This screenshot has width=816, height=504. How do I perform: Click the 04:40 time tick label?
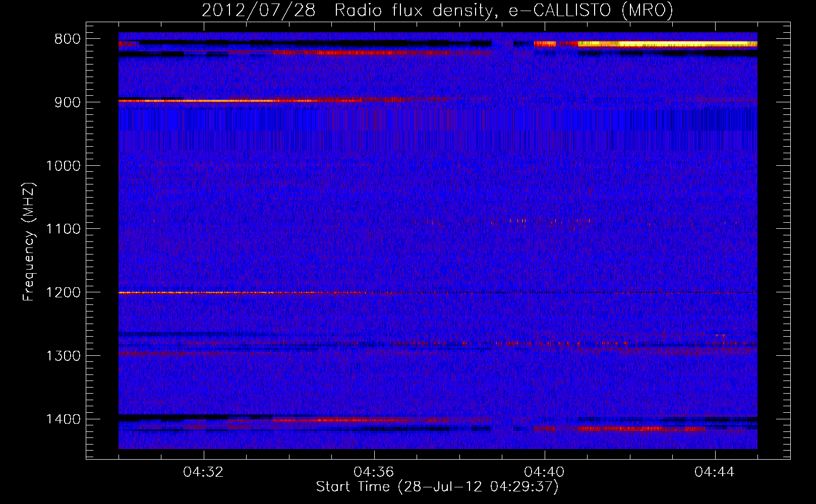coord(544,472)
